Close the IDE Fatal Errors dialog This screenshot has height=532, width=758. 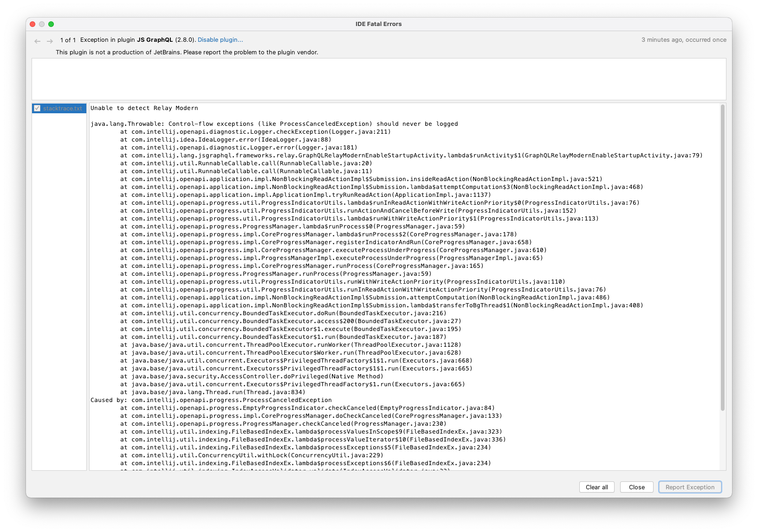(x=636, y=487)
